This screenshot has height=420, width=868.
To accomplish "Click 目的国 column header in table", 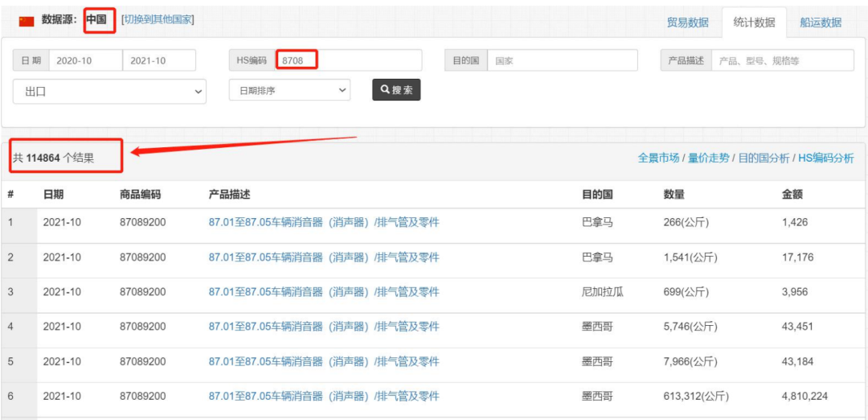I will tap(596, 195).
